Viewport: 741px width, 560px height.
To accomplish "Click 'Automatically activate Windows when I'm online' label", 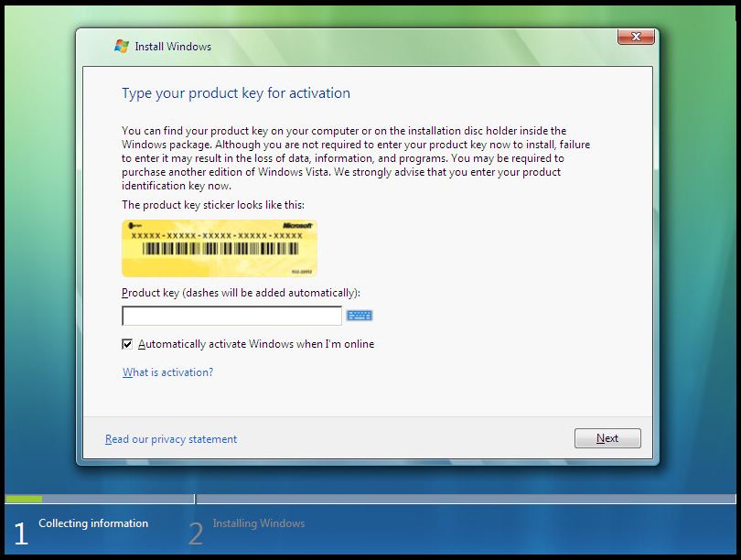I will [x=256, y=344].
